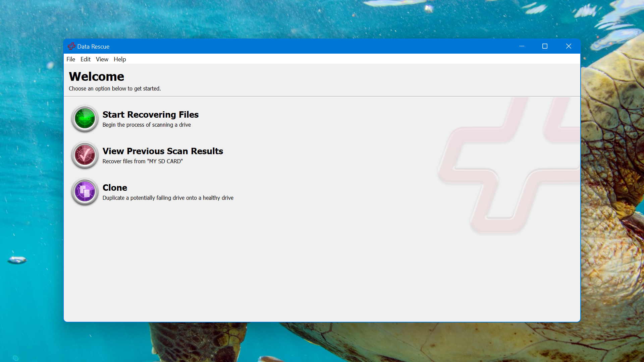Click the purple Clone drive icon
Screen dimensions: 644x362
click(x=85, y=192)
